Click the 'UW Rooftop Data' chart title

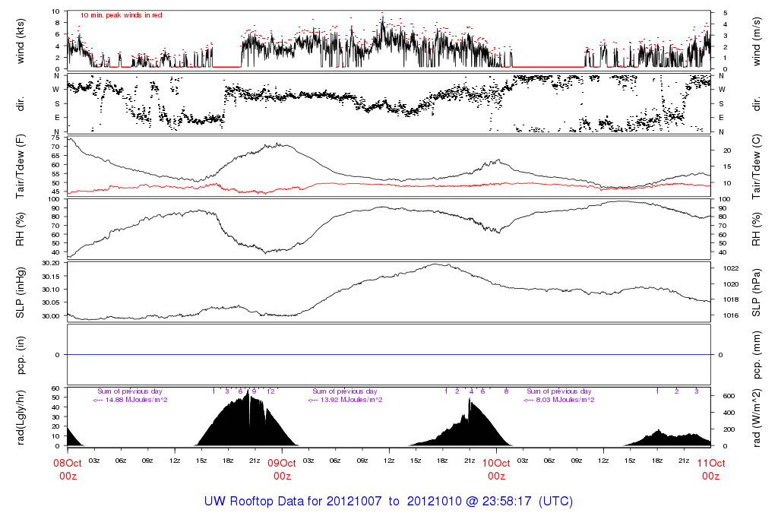click(x=388, y=502)
